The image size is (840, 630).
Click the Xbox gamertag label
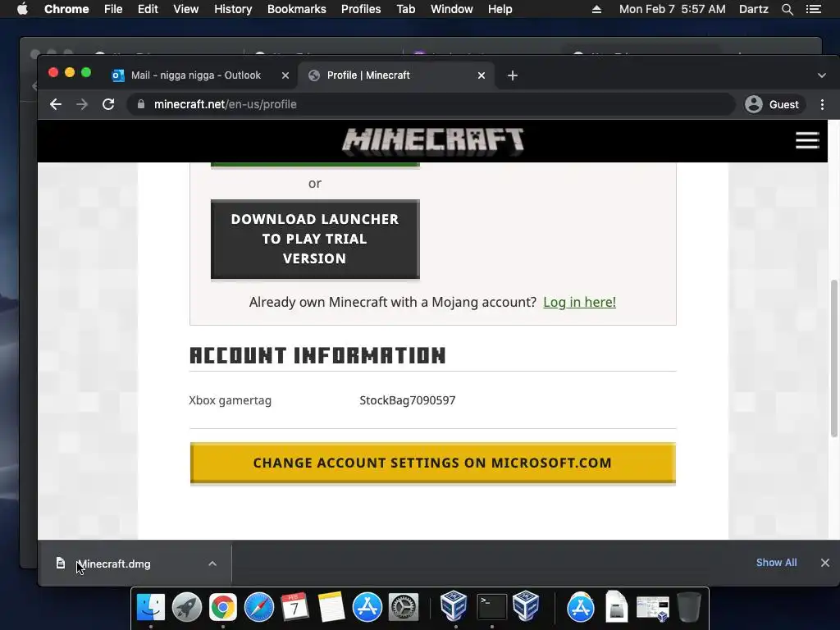pyautogui.click(x=231, y=400)
